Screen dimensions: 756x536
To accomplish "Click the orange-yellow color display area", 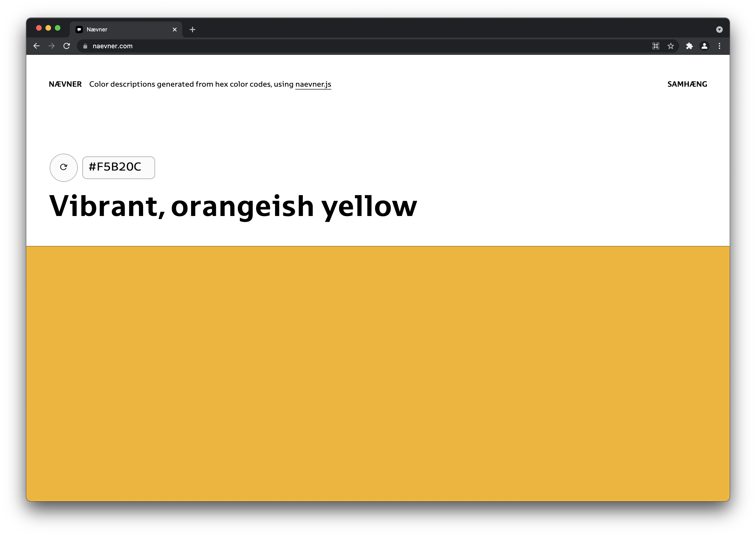I will [378, 373].
